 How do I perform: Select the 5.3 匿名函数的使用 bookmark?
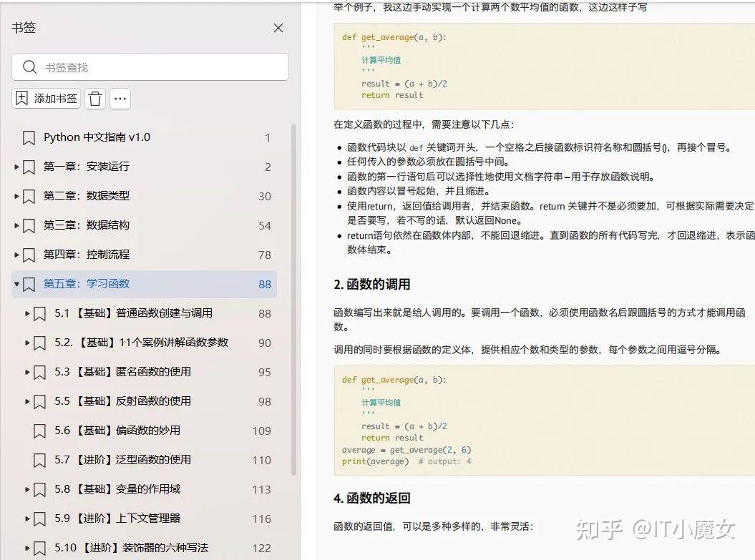pos(115,372)
